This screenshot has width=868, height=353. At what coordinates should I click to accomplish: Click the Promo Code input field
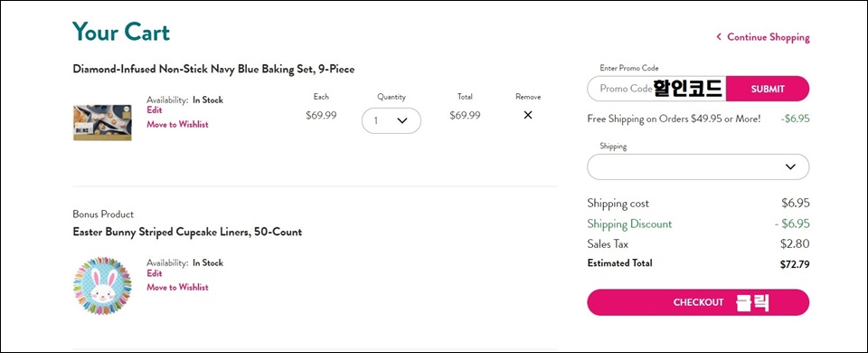click(x=656, y=89)
